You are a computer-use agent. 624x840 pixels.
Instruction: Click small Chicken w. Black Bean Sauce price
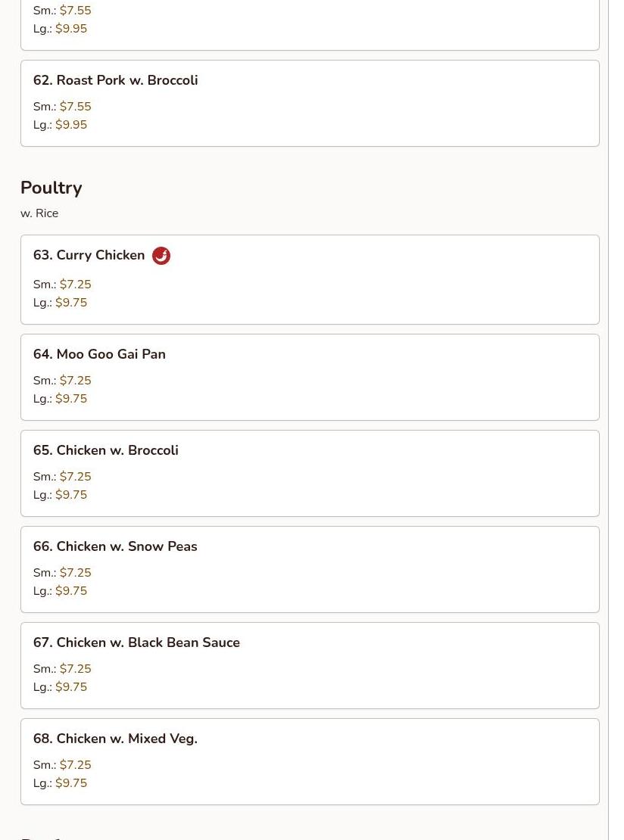click(75, 669)
